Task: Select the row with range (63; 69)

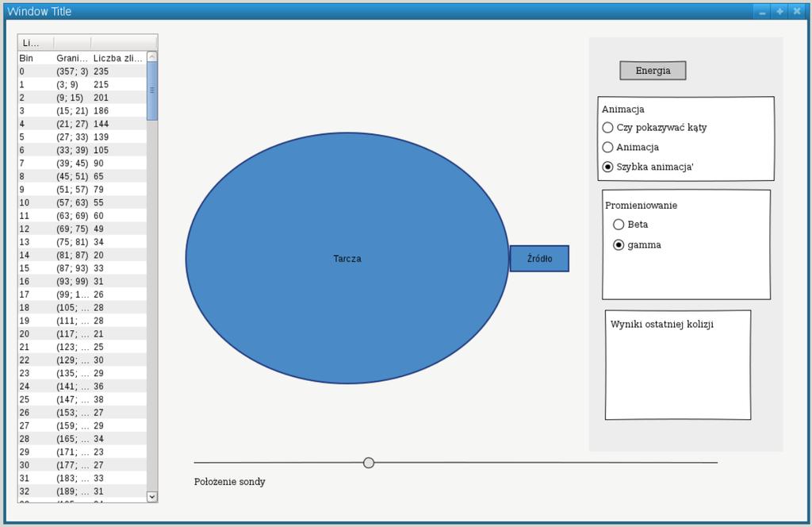Action: click(x=82, y=216)
